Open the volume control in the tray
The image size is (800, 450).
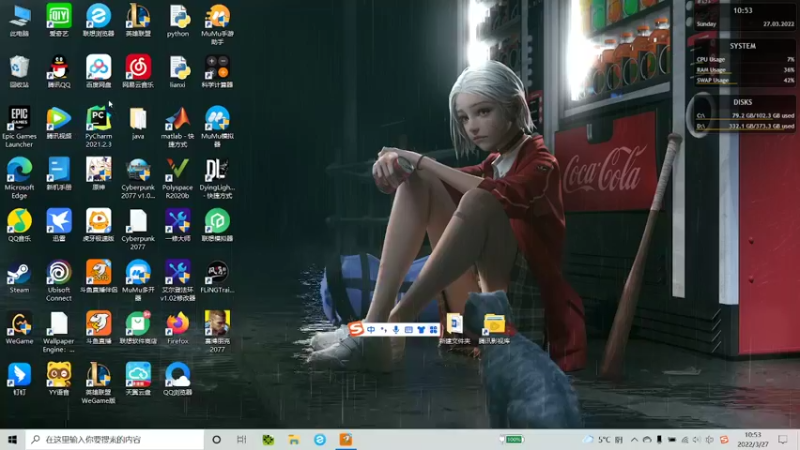697,439
